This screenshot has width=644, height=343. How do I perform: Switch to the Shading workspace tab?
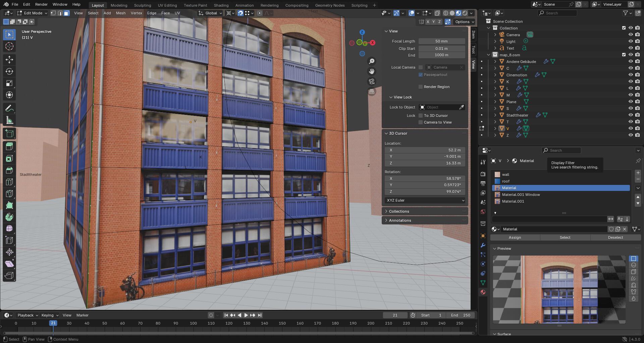tap(221, 5)
